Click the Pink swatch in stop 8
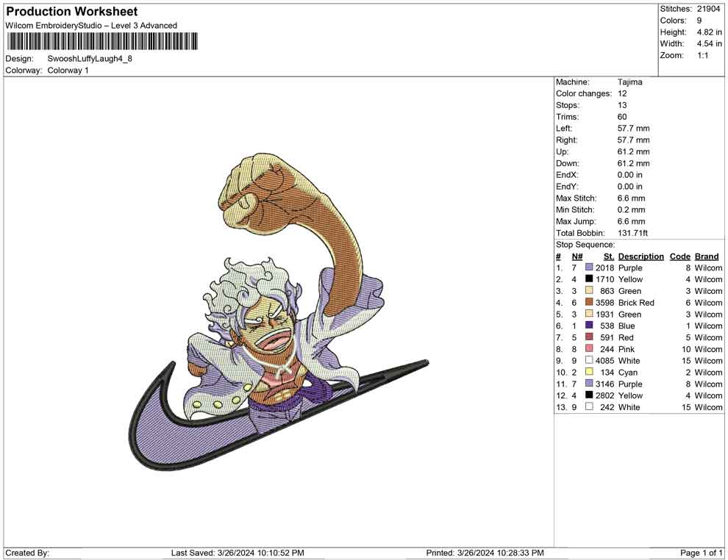The height and width of the screenshot is (560, 728). (589, 348)
